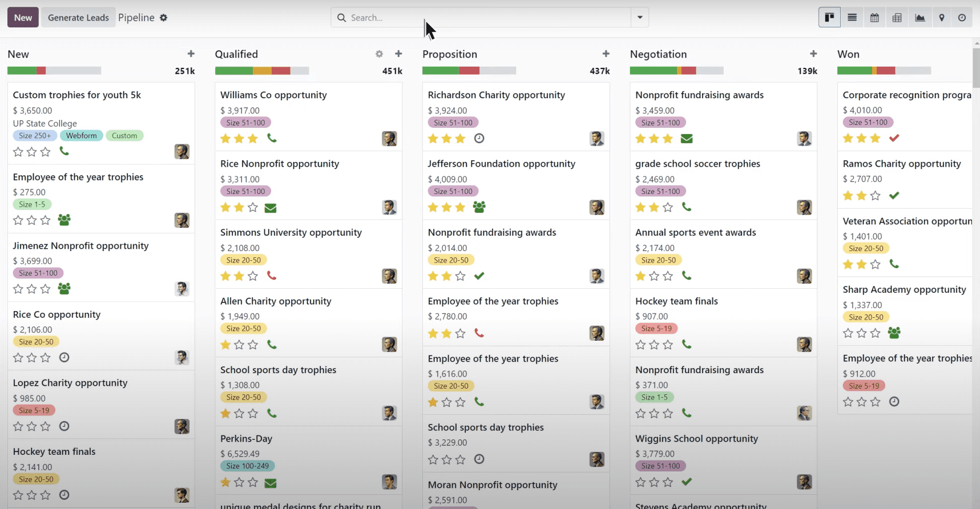Click red segment of Proposition progress bar
This screenshot has height=509, width=980.
click(469, 71)
